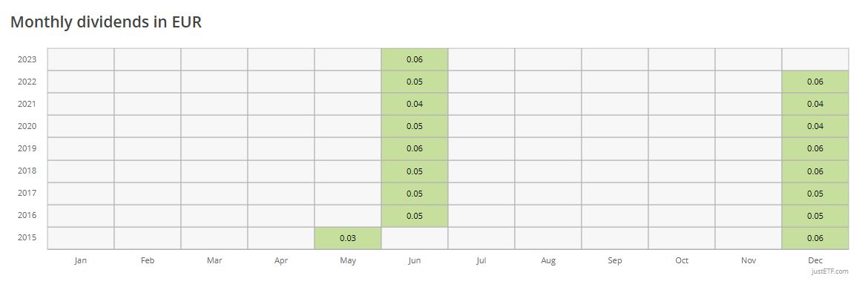Image resolution: width=868 pixels, height=287 pixels.
Task: Select the Dec month axis label
Action: (815, 260)
